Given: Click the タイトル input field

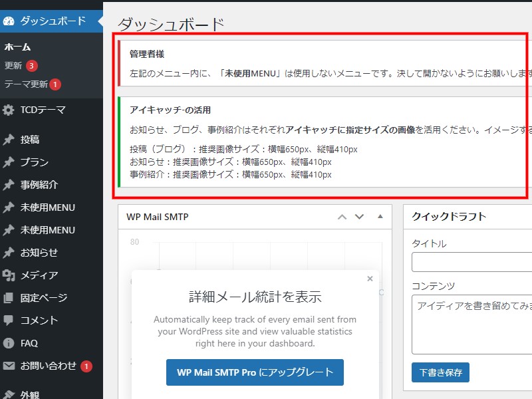Looking at the screenshot, I should [x=472, y=262].
